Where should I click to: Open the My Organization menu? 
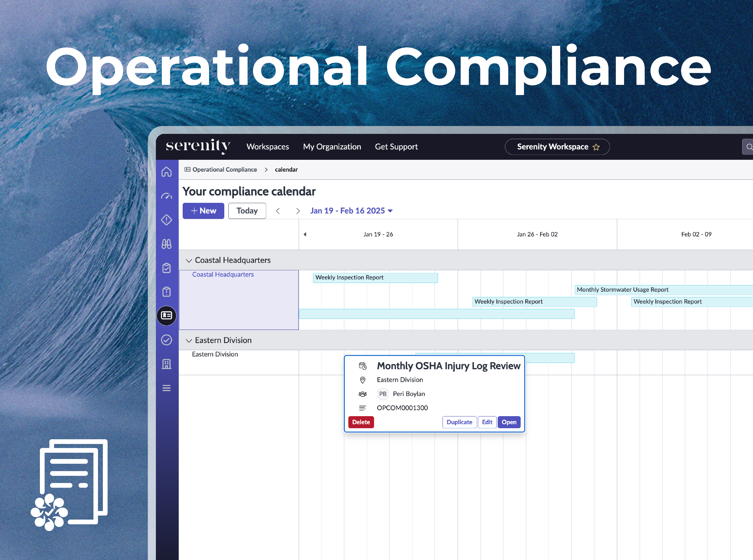pos(332,147)
